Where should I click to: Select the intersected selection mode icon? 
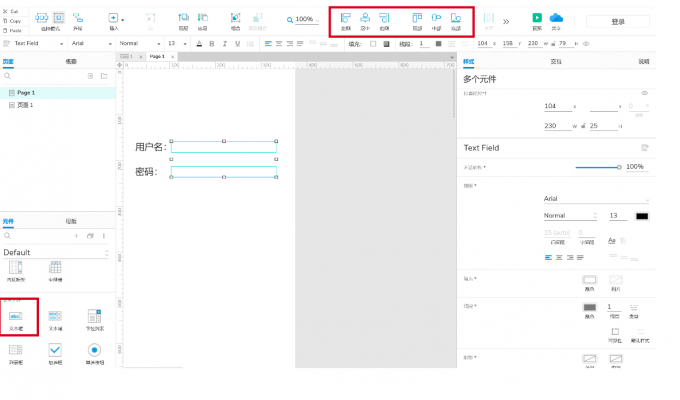point(42,18)
